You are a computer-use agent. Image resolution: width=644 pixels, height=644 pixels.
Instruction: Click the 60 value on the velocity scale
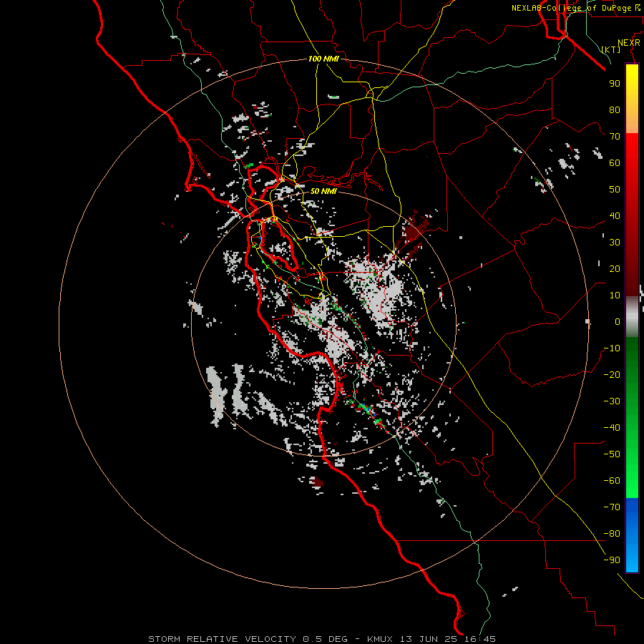pos(615,163)
